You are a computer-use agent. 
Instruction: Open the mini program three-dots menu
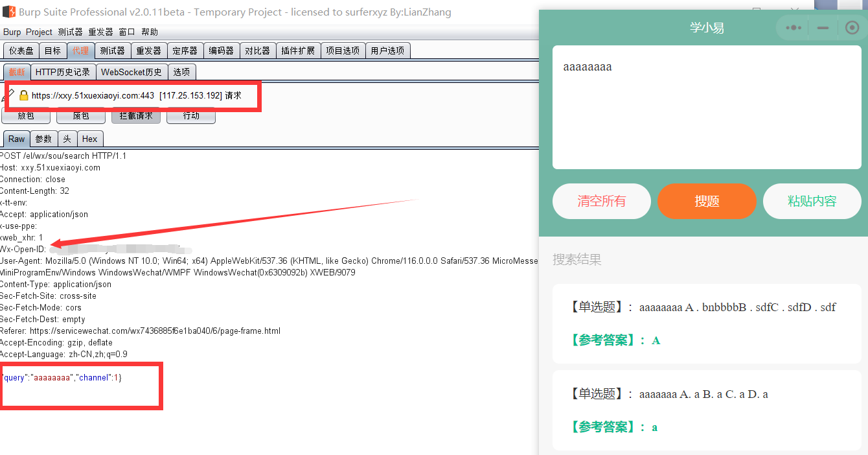coord(794,28)
